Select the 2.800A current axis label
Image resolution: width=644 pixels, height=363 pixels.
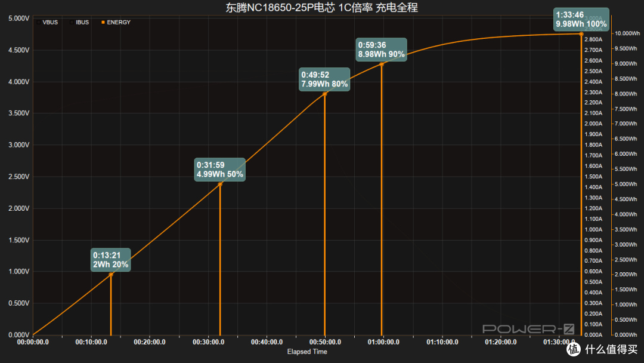[593, 39]
